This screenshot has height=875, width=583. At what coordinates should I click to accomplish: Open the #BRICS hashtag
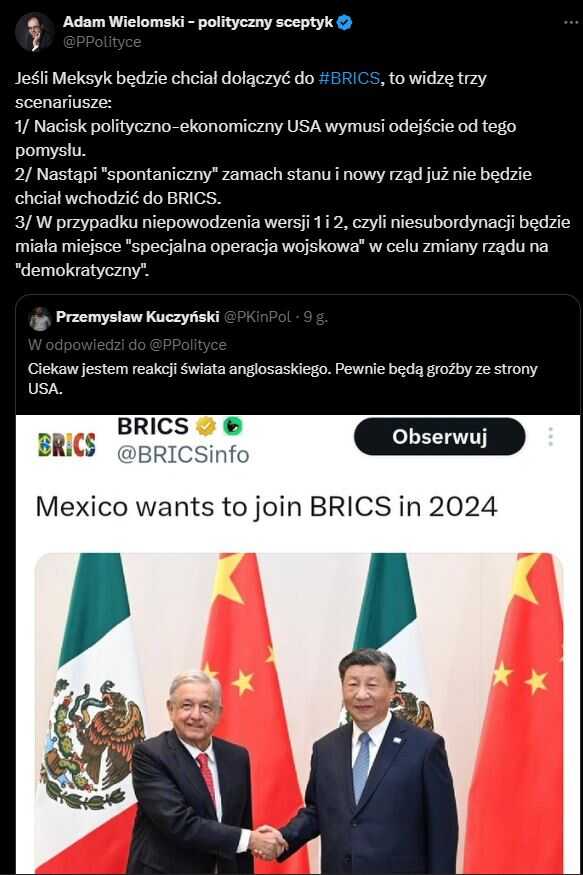(349, 78)
